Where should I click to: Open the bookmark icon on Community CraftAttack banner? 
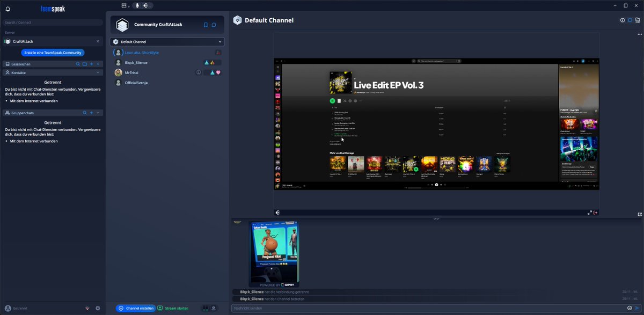click(x=206, y=24)
